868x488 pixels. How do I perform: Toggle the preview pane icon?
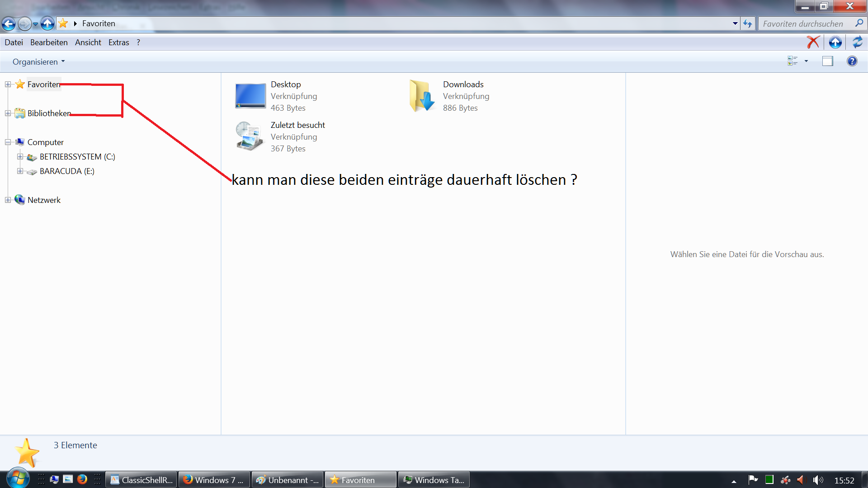pyautogui.click(x=827, y=61)
